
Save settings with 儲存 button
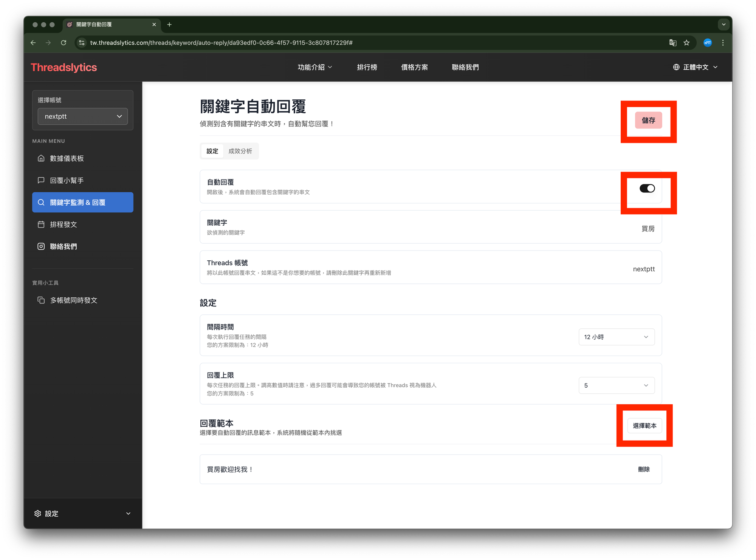coord(648,120)
